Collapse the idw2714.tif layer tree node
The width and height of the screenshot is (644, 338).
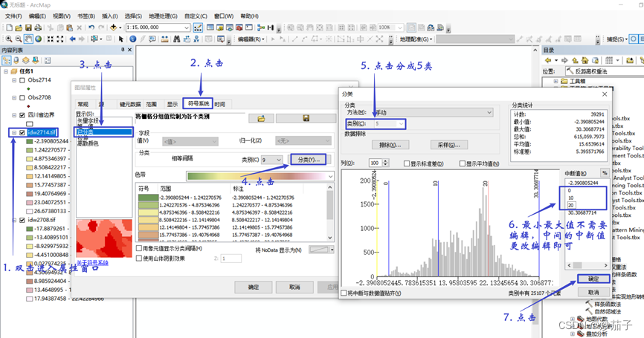[x=14, y=132]
